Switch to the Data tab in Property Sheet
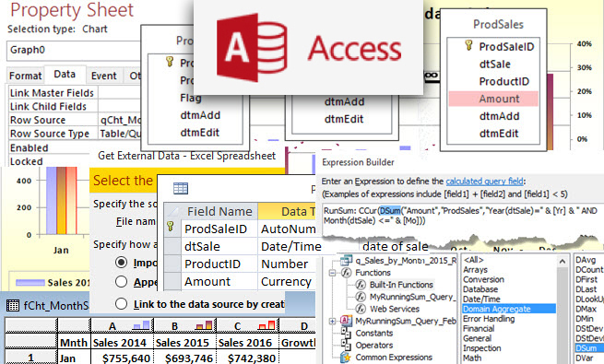 coord(65,75)
